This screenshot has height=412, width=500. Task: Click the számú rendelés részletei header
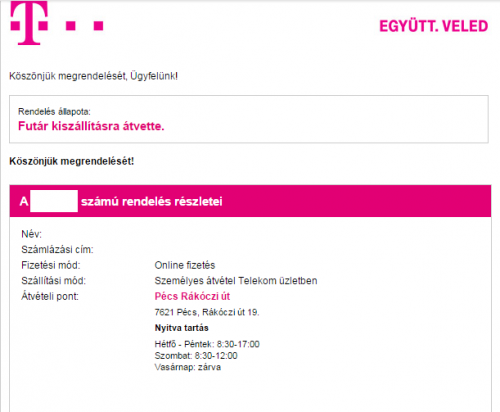coord(152,201)
